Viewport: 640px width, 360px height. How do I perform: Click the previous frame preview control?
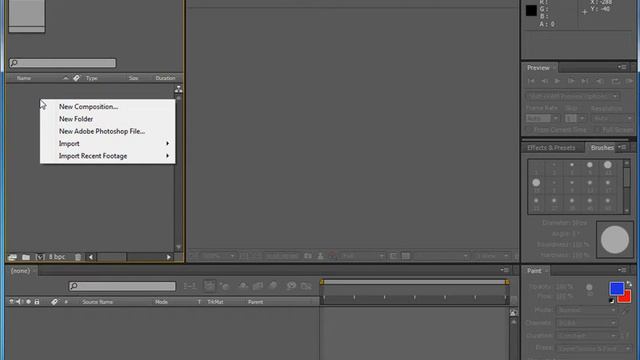[544, 81]
